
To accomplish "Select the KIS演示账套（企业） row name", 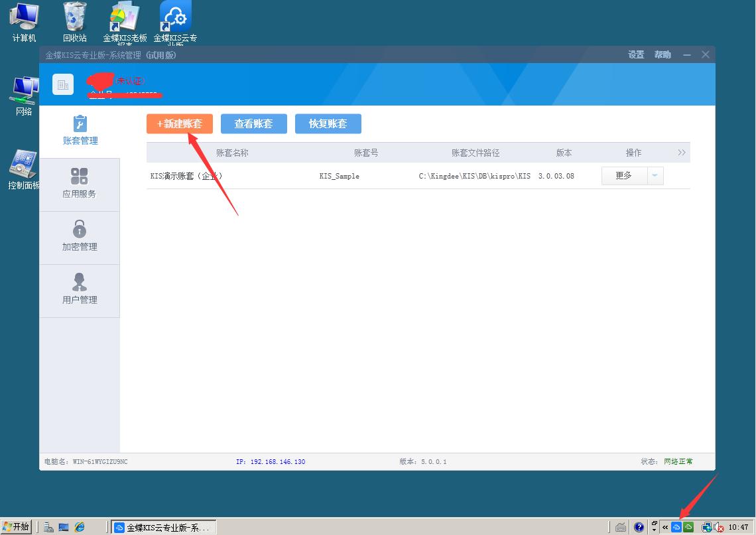I will click(x=186, y=176).
